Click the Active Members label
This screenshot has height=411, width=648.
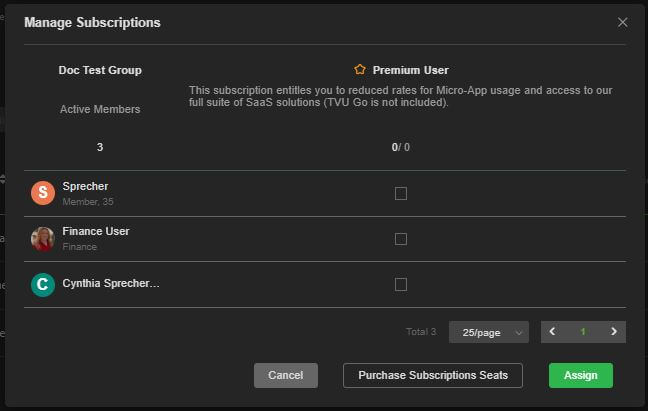[100, 109]
